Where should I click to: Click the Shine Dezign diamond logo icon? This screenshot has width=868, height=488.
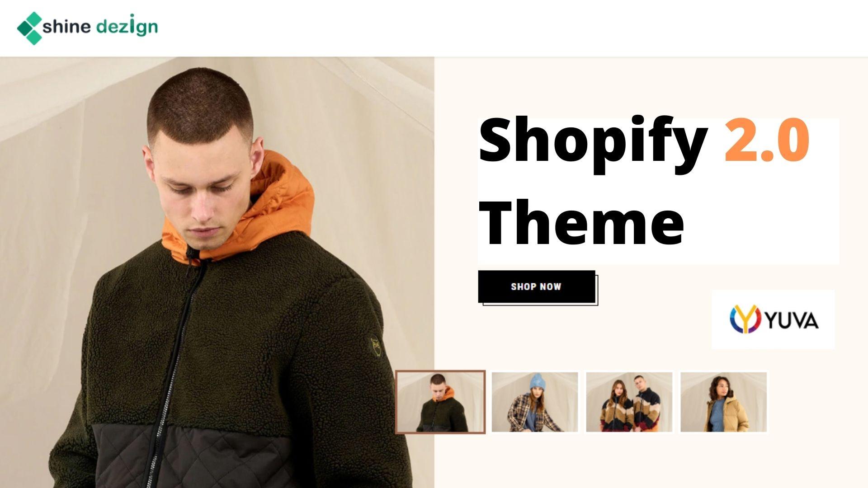[30, 28]
